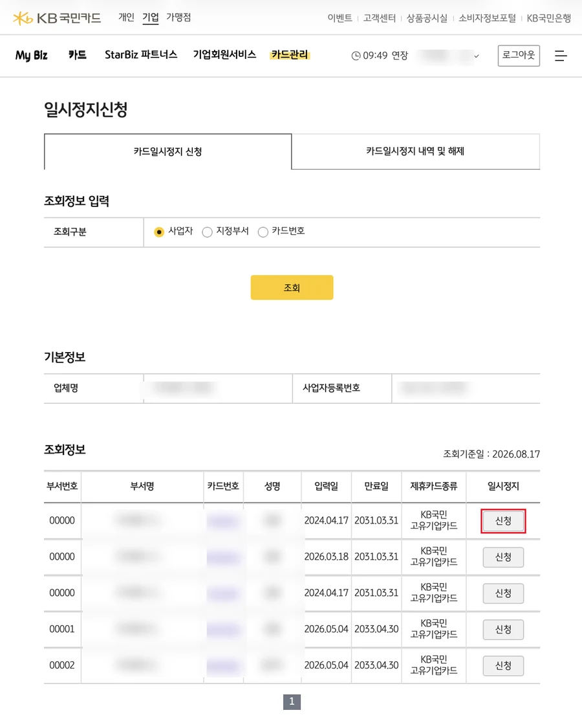This screenshot has height=728, width=582.
Task: Go to page 1 in pagination
Action: point(292,701)
